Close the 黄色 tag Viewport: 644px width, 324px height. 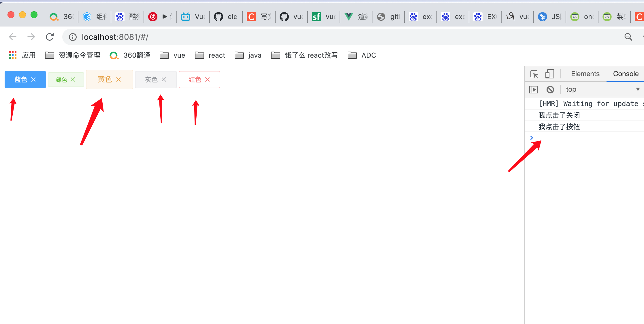(x=118, y=80)
